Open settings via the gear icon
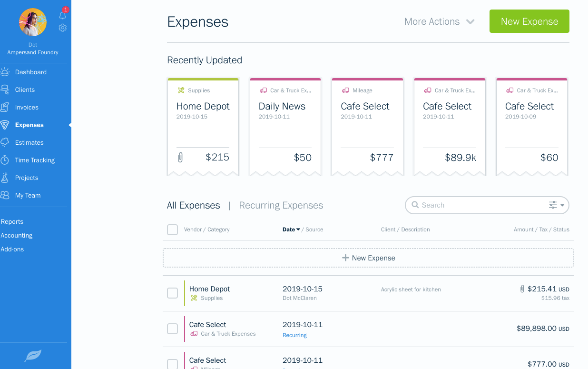 coord(62,28)
